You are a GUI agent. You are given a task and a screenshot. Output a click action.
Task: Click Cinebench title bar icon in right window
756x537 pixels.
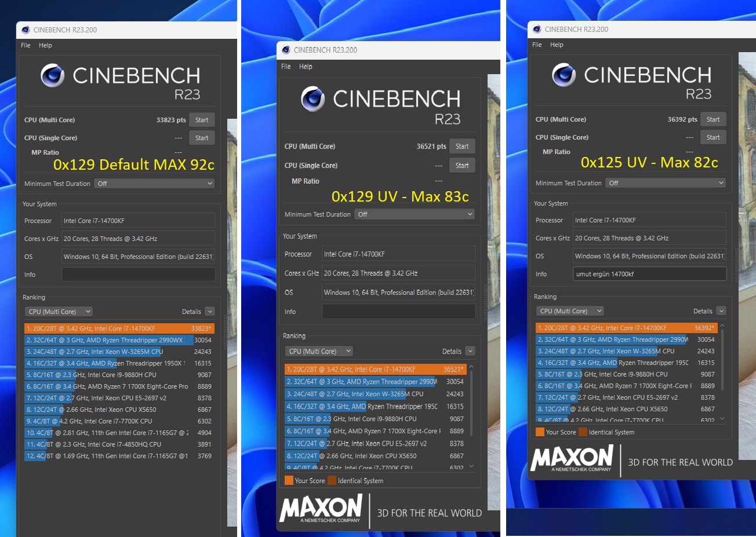(x=537, y=29)
